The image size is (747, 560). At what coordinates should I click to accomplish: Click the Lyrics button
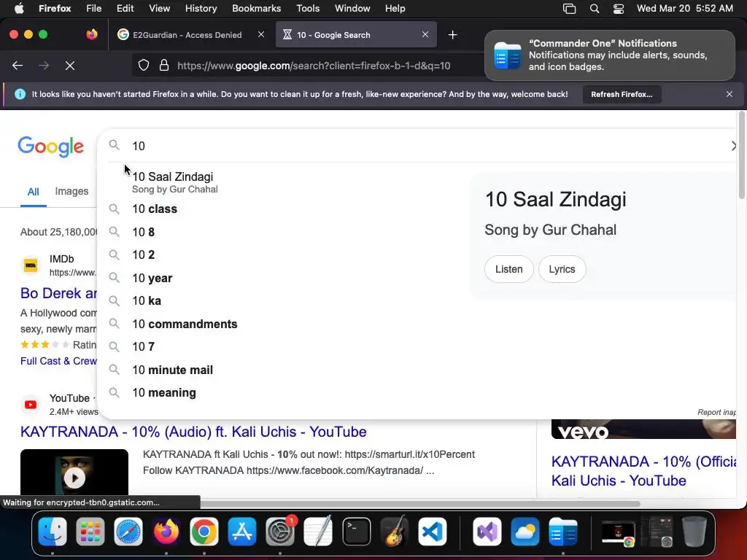[x=562, y=269]
